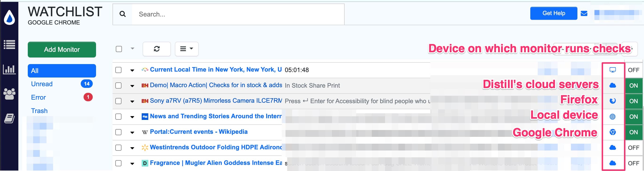Open the watchlist icon in the sidebar
Viewport: 644px width, 171px height.
pyautogui.click(x=9, y=45)
